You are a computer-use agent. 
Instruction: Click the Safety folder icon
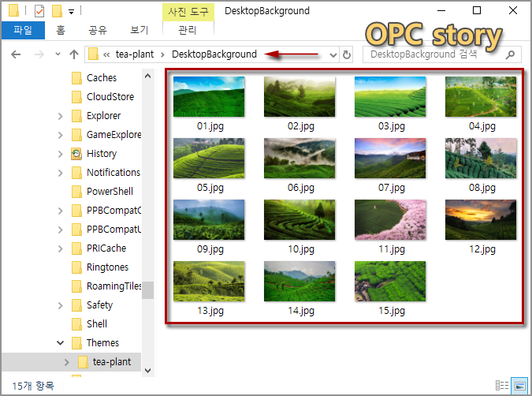pos(76,305)
